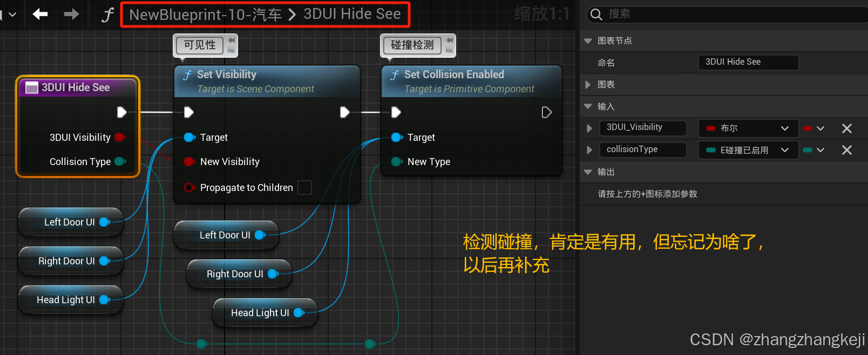Edit the 3DUI_Visibility parameter name
Image resolution: width=868 pixels, height=355 pixels.
tap(643, 128)
